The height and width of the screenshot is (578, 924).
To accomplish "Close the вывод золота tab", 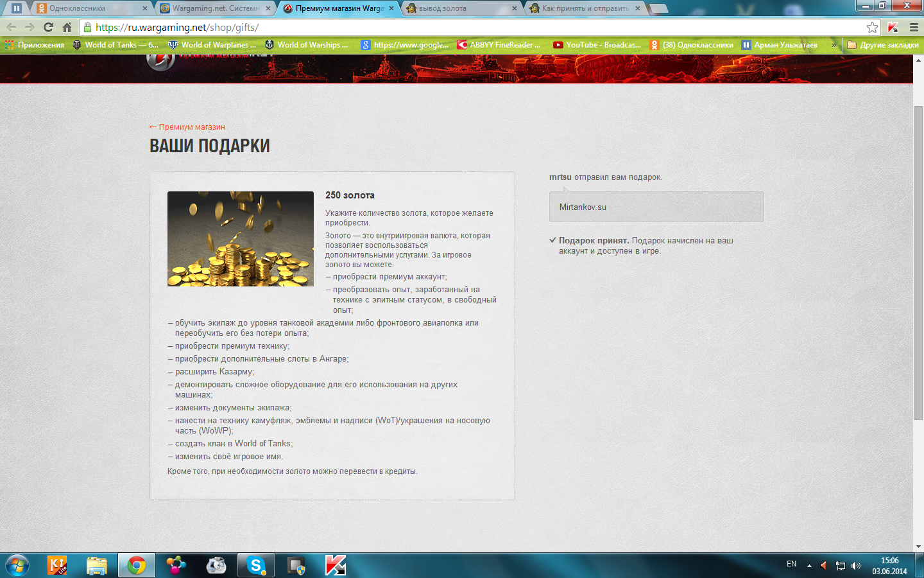I will tap(515, 8).
